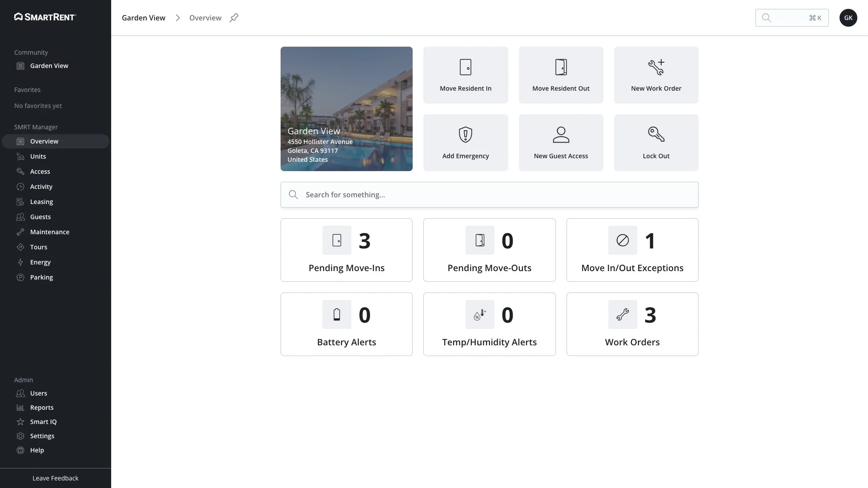Click the Guests people icon
868x488 pixels.
[x=20, y=217]
